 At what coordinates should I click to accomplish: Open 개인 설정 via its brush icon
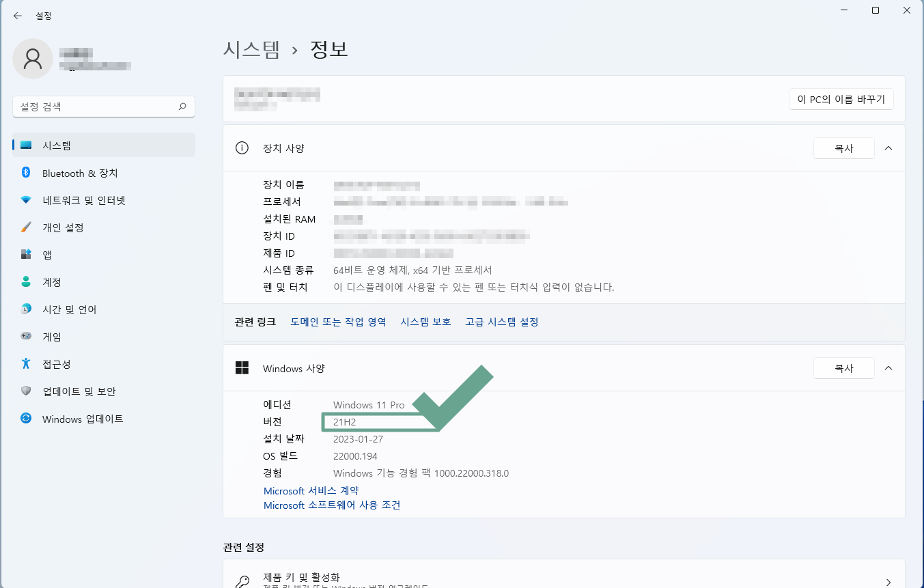pyautogui.click(x=26, y=227)
